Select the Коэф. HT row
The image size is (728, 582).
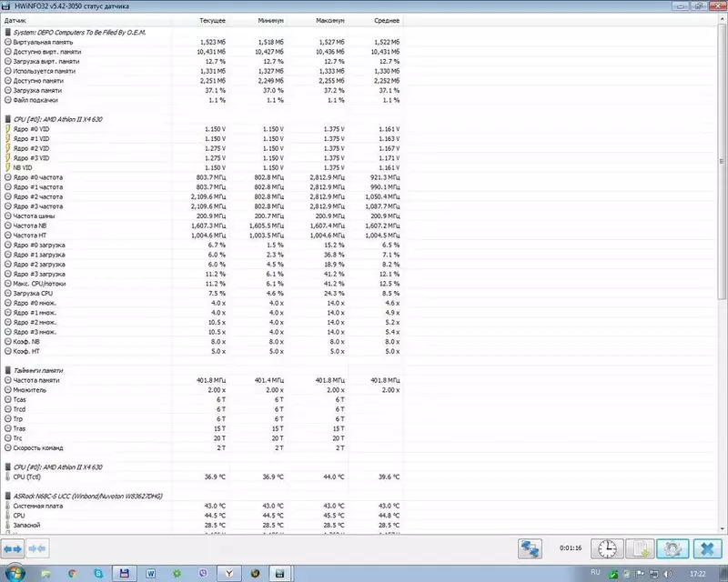pos(202,351)
